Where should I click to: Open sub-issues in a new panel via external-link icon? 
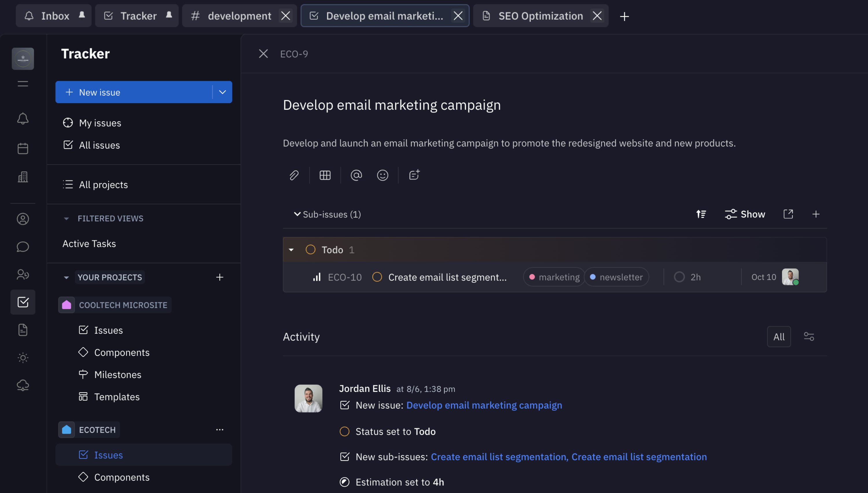(x=788, y=214)
